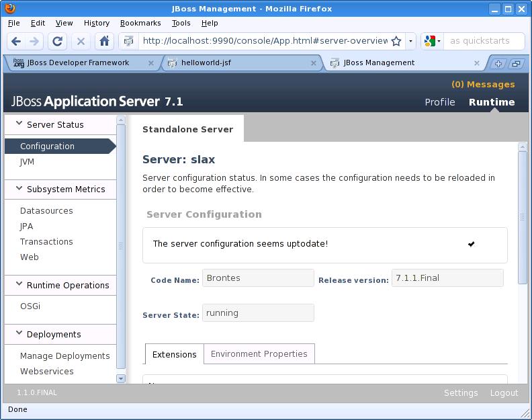Click the 'Server: slax' heading
This screenshot has width=532, height=420.
(x=179, y=159)
